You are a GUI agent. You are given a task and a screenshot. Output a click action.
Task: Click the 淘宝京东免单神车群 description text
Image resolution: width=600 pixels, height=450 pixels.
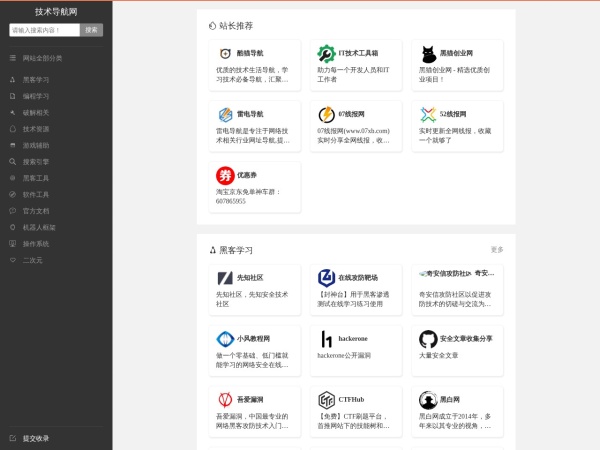pyautogui.click(x=248, y=196)
